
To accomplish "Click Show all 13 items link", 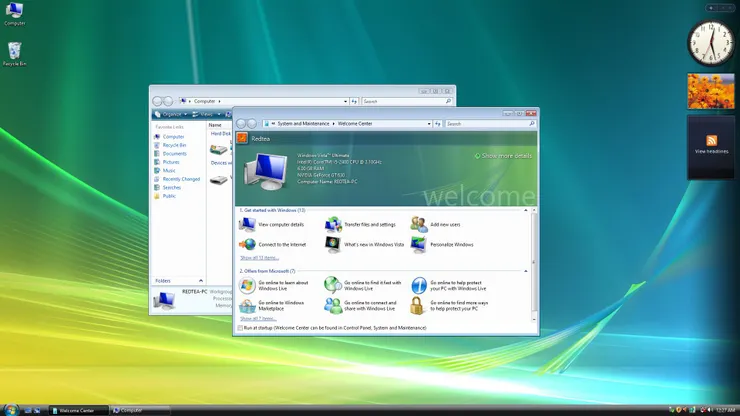I will click(x=259, y=258).
